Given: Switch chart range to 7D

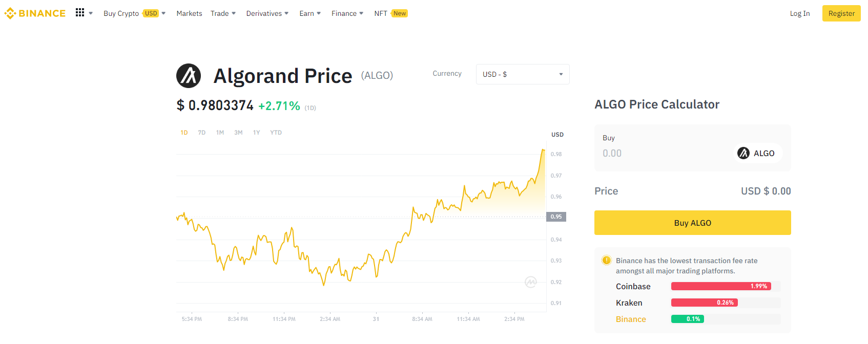Looking at the screenshot, I should click(202, 133).
